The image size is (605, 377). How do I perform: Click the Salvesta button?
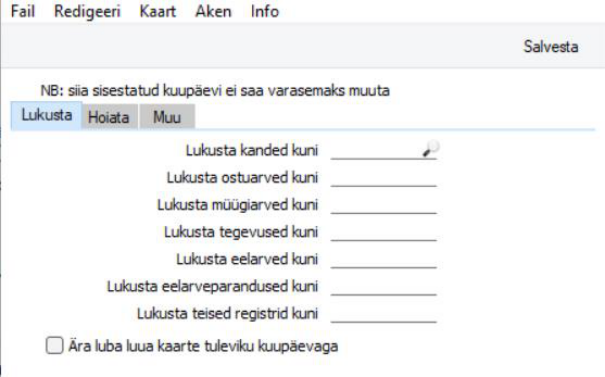click(x=551, y=47)
